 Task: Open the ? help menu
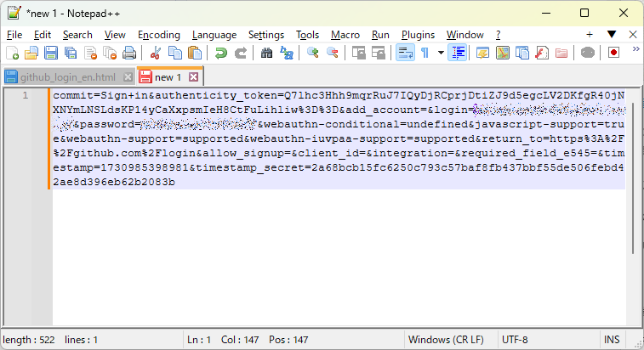tap(499, 35)
